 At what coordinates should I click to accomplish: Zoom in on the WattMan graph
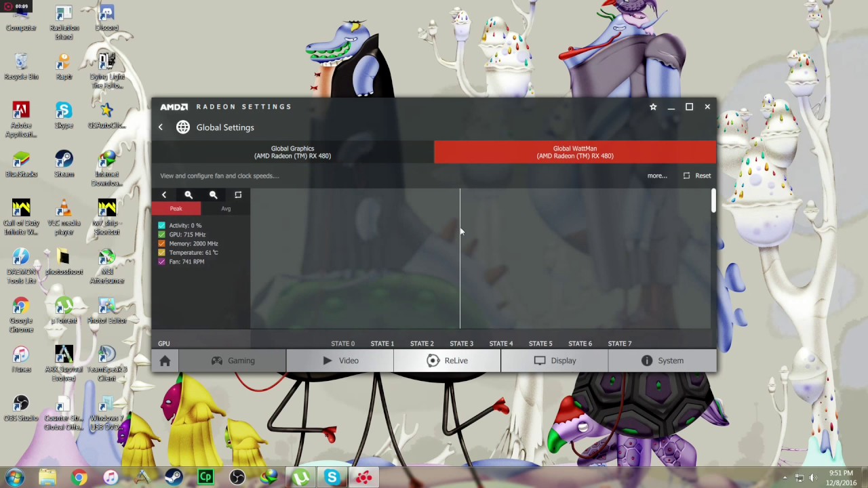189,195
